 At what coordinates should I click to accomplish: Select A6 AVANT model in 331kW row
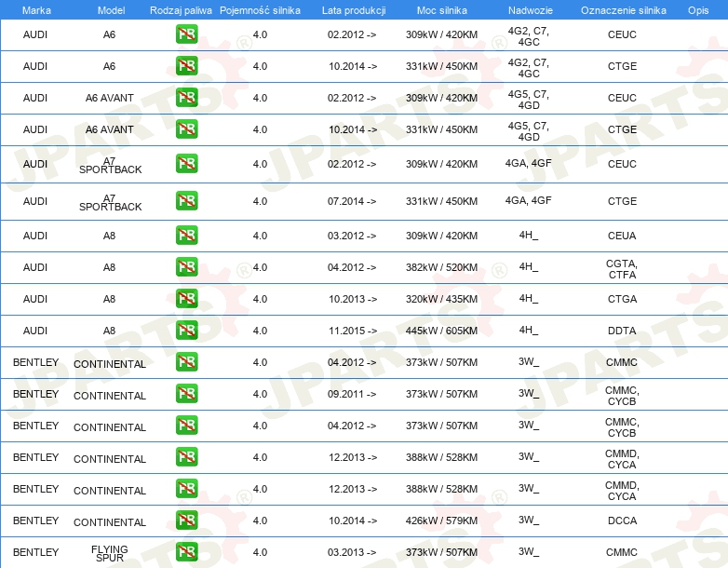110,129
